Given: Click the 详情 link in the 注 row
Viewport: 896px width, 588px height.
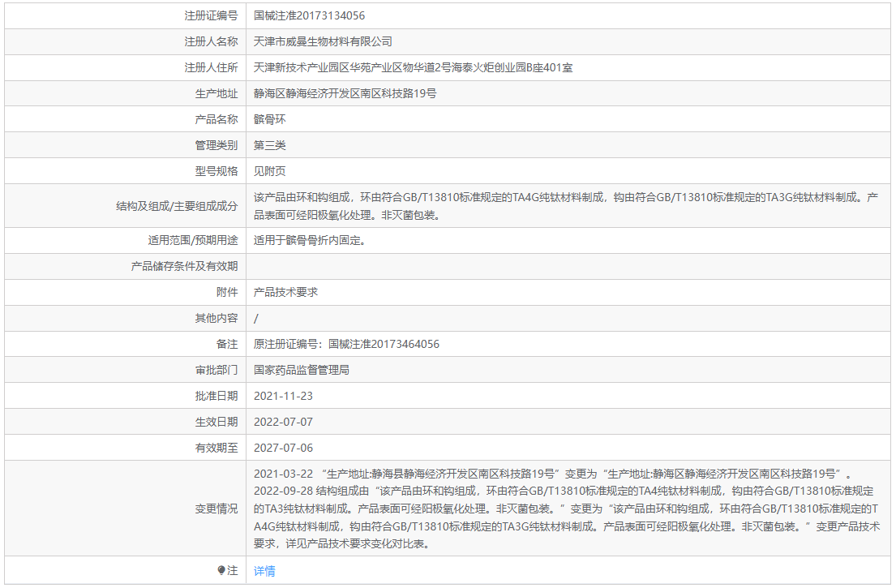Looking at the screenshot, I should 264,571.
